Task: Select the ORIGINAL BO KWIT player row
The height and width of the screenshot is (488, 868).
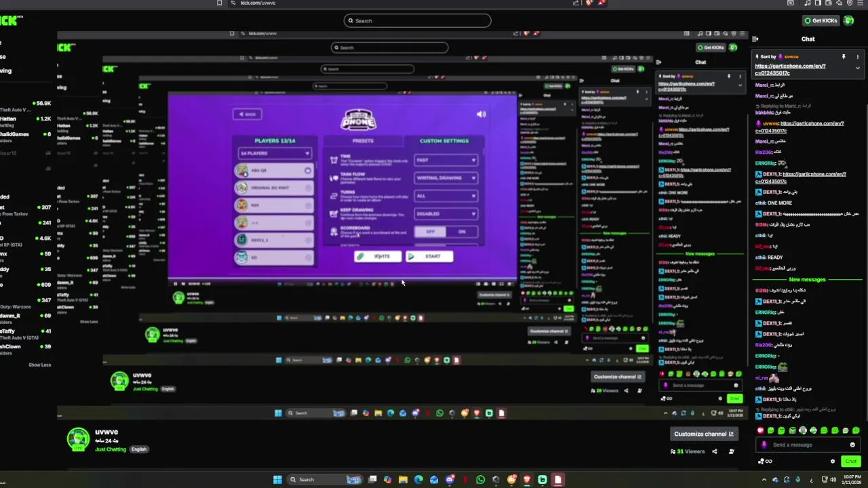Action: coord(273,188)
